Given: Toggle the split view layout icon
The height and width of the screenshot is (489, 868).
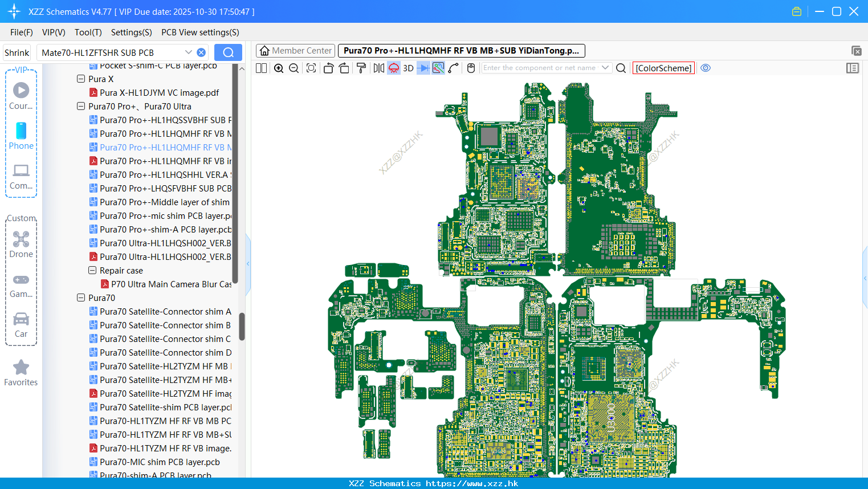Looking at the screenshot, I should [x=261, y=68].
